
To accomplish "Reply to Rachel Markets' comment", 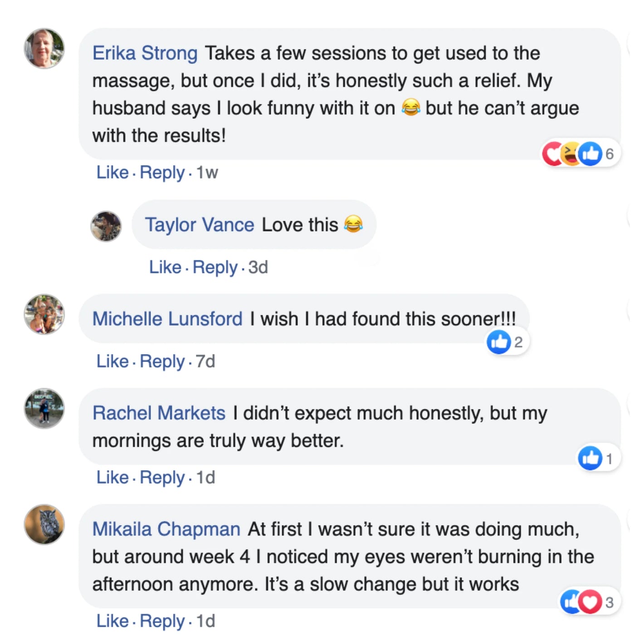I will pos(162,478).
